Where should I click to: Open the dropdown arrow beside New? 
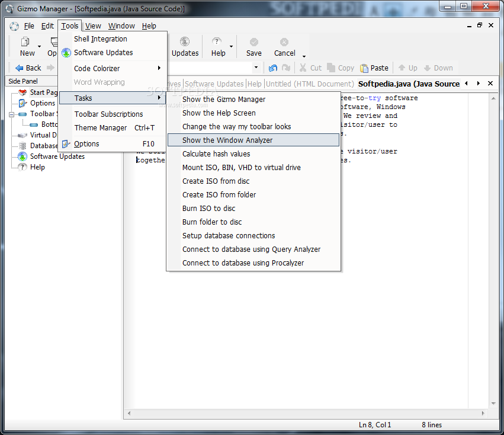(40, 47)
